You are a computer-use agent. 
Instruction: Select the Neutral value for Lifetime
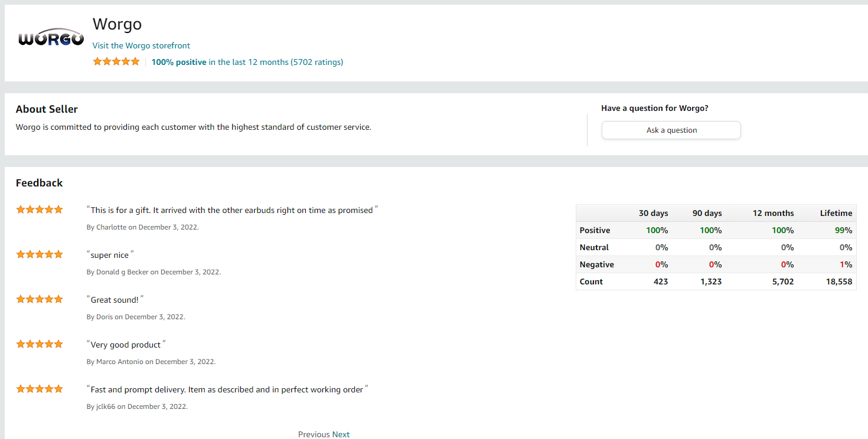pyautogui.click(x=846, y=247)
